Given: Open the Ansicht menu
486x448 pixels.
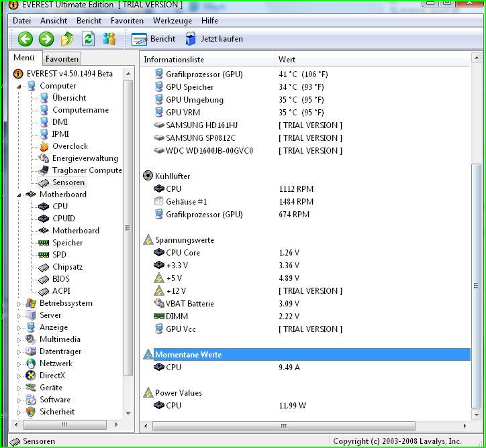Looking at the screenshot, I should click(x=54, y=21).
